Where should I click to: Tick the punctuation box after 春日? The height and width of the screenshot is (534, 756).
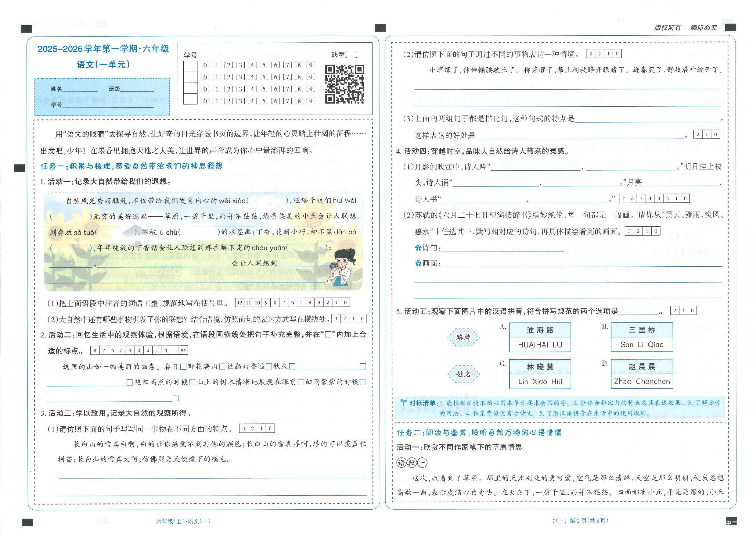[183, 367]
